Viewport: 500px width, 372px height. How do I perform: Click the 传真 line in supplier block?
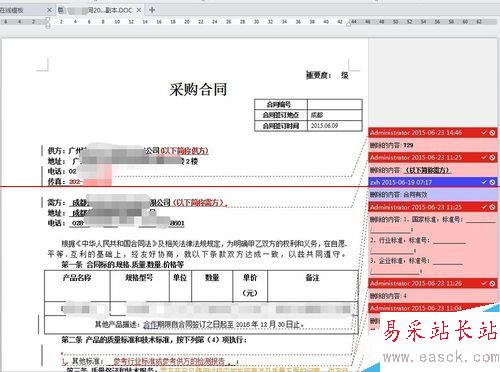79,182
